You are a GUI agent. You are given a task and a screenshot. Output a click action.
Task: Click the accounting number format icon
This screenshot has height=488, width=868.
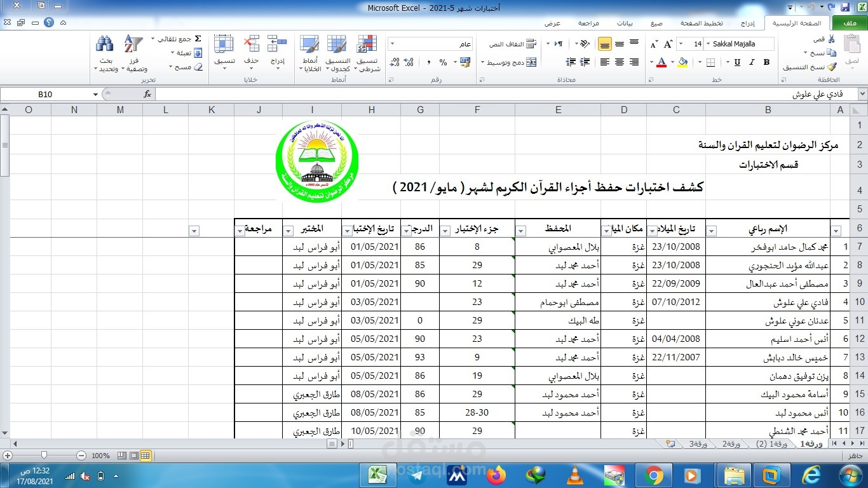[465, 62]
